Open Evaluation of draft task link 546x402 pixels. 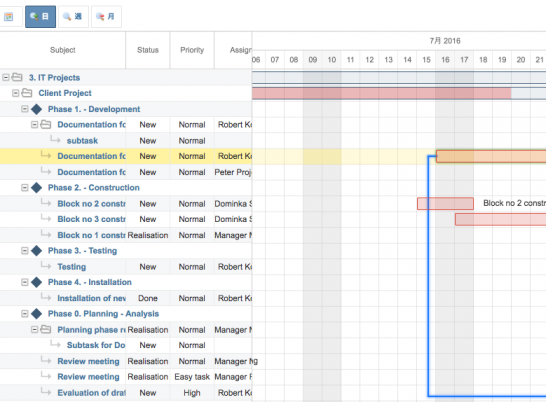point(92,393)
